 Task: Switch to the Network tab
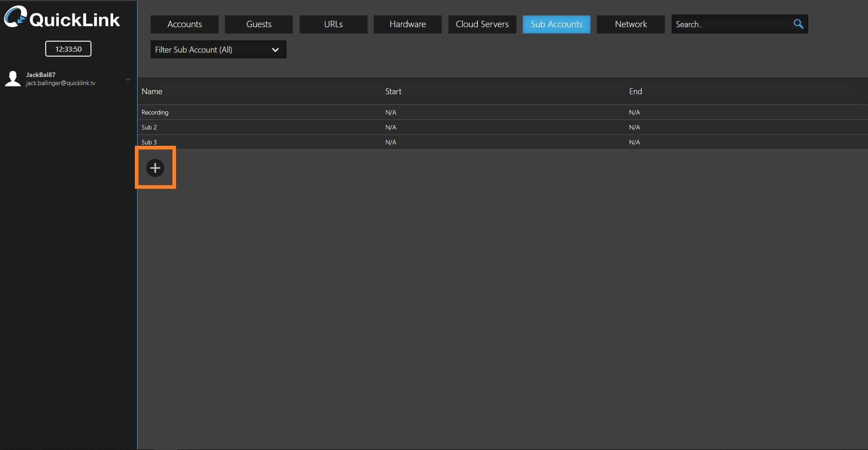coord(630,24)
